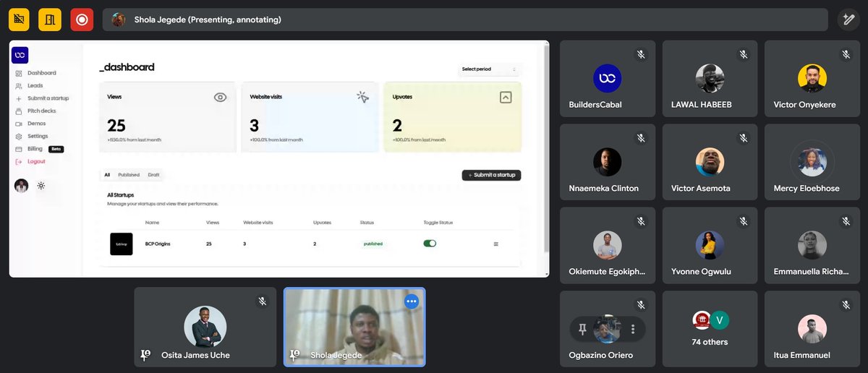Click Okiemute Egokiphe's muted mic icon
The width and height of the screenshot is (868, 373).
pos(641,221)
